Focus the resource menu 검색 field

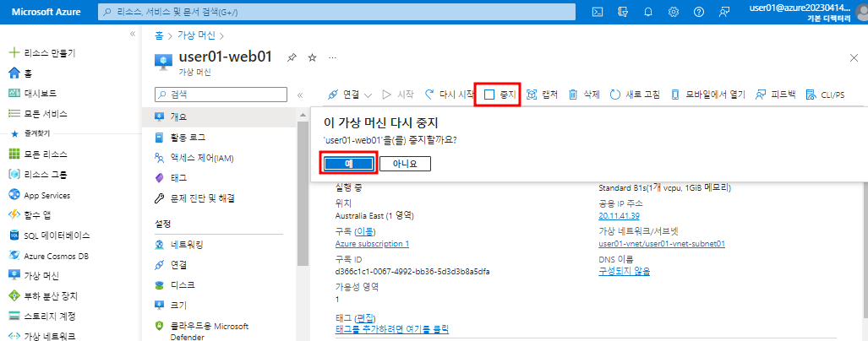pyautogui.click(x=221, y=95)
